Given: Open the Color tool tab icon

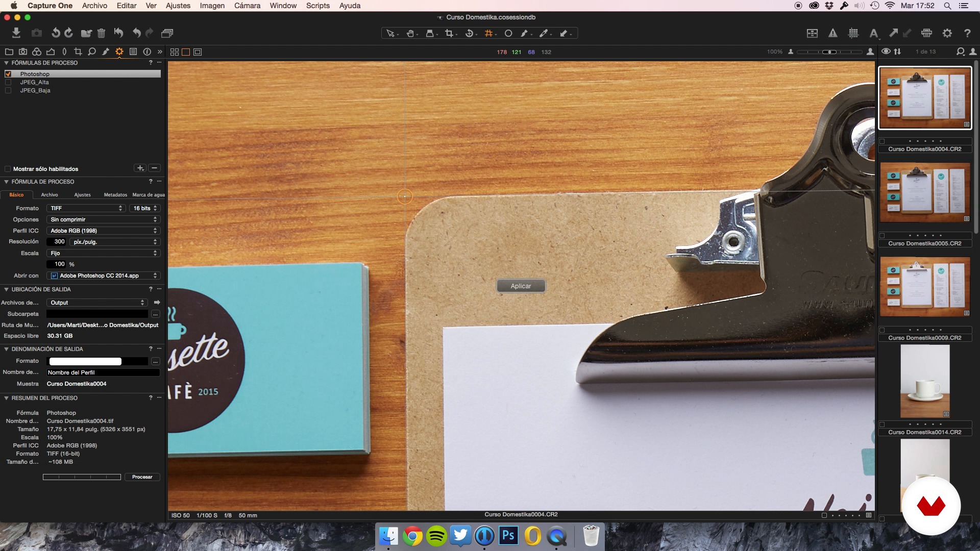Looking at the screenshot, I should click(x=37, y=52).
